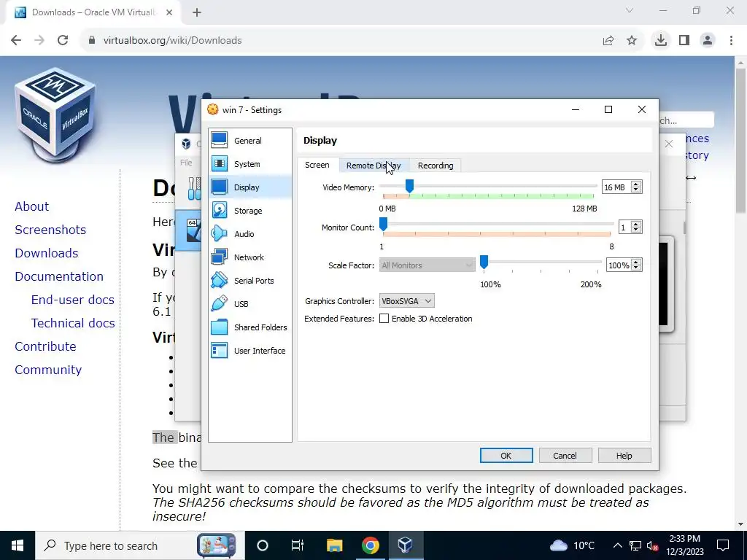Open Chrome profile avatar icon
The image size is (747, 560).
[708, 41]
